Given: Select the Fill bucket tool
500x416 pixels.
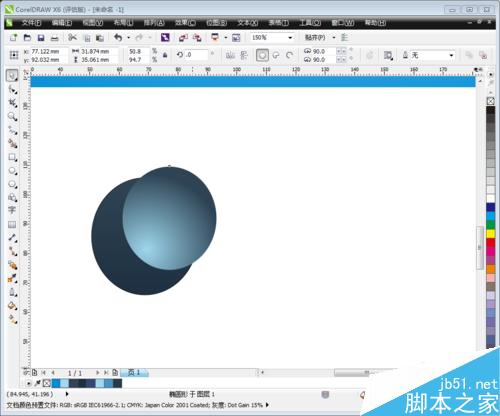Looking at the screenshot, I should (13, 305).
